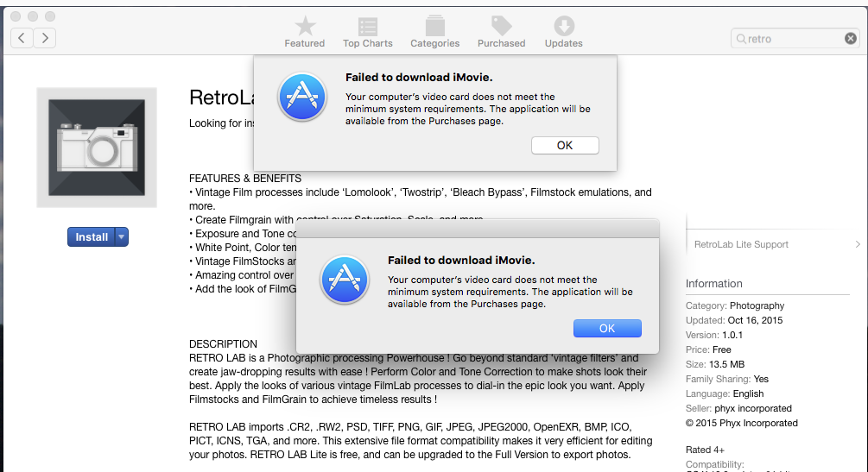The width and height of the screenshot is (868, 472).
Task: Click the magnifier icon in search field
Action: [741, 39]
